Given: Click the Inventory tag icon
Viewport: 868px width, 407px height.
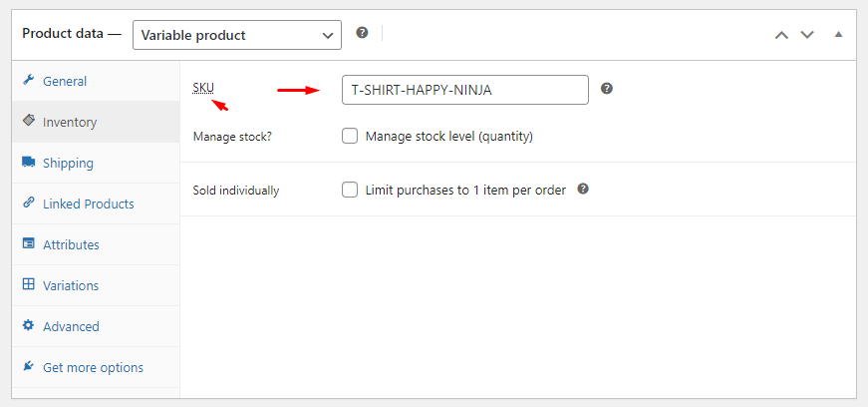Looking at the screenshot, I should tap(28, 121).
